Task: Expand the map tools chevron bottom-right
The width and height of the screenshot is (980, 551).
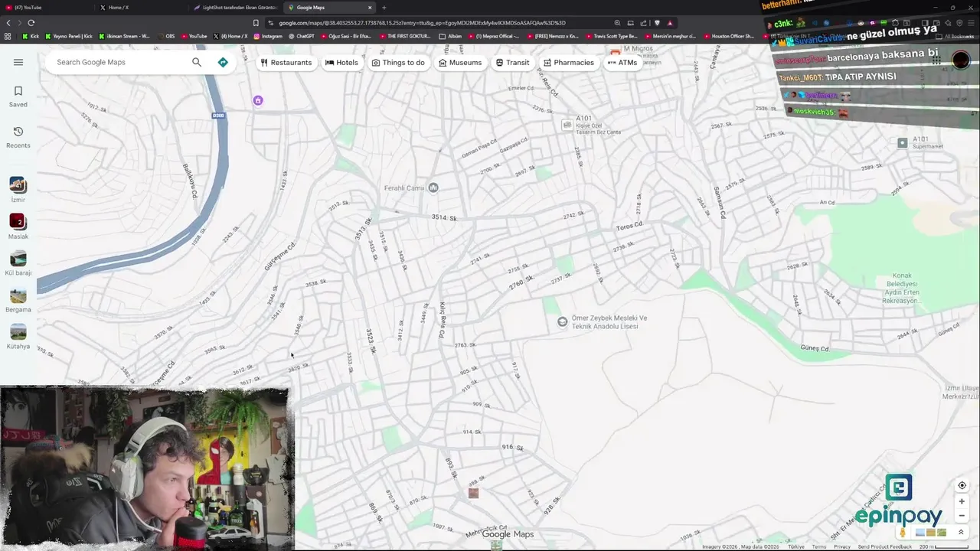Action: click(x=961, y=533)
